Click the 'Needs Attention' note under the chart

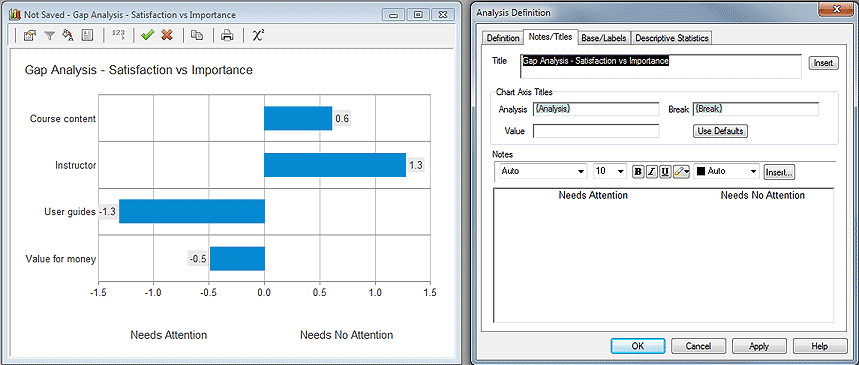[169, 335]
